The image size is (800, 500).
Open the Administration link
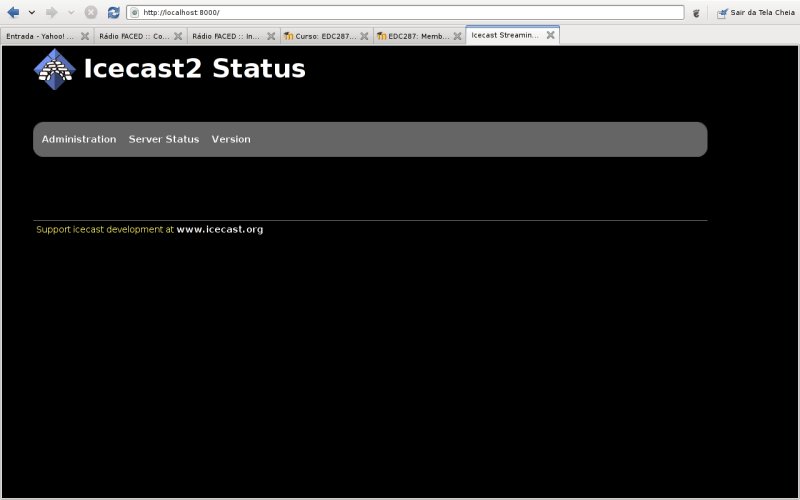pos(79,139)
